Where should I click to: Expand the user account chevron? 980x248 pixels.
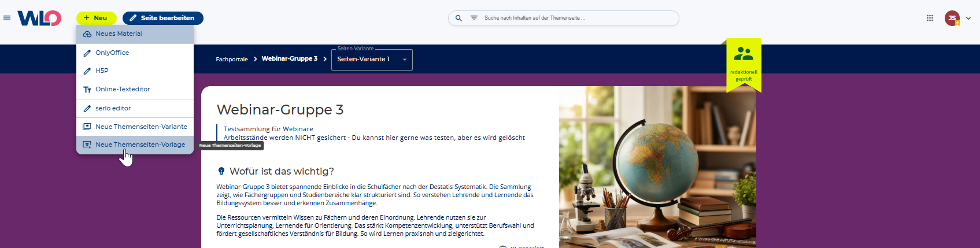968,18
